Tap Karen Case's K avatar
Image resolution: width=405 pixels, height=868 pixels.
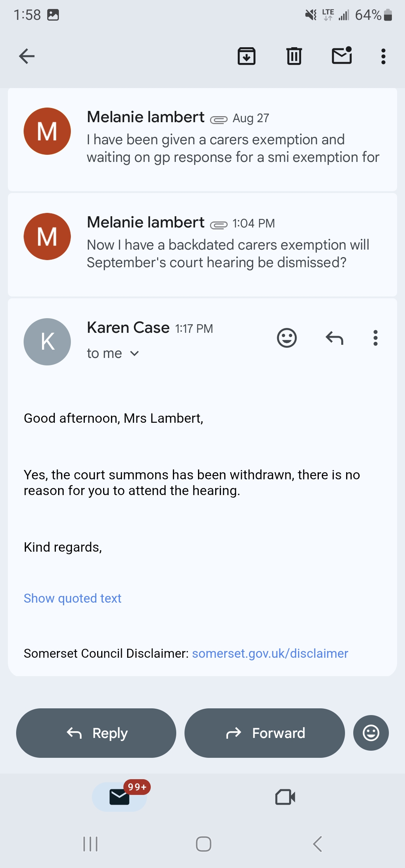[x=47, y=342]
